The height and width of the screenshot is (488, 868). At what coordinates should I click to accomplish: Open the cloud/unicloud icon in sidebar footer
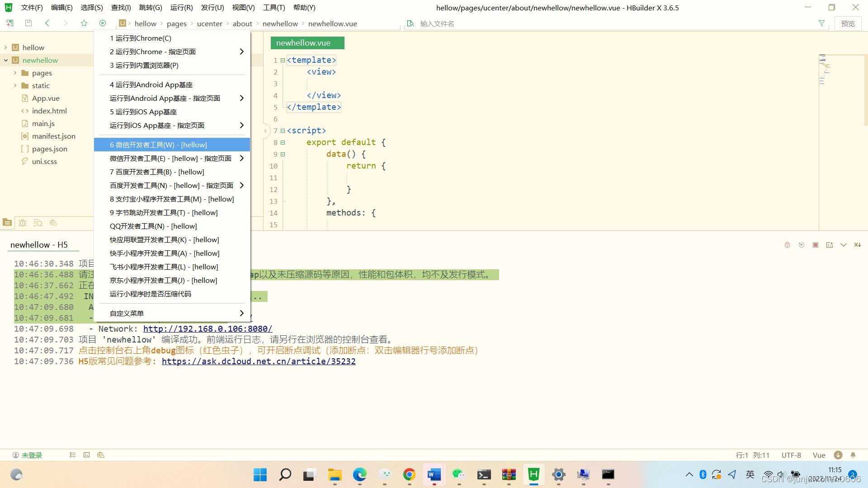(53, 223)
